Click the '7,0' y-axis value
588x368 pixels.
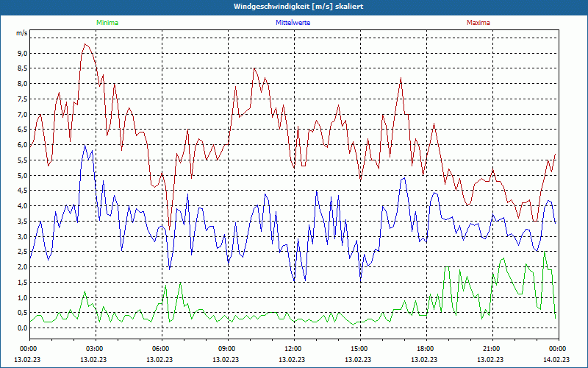click(23, 114)
